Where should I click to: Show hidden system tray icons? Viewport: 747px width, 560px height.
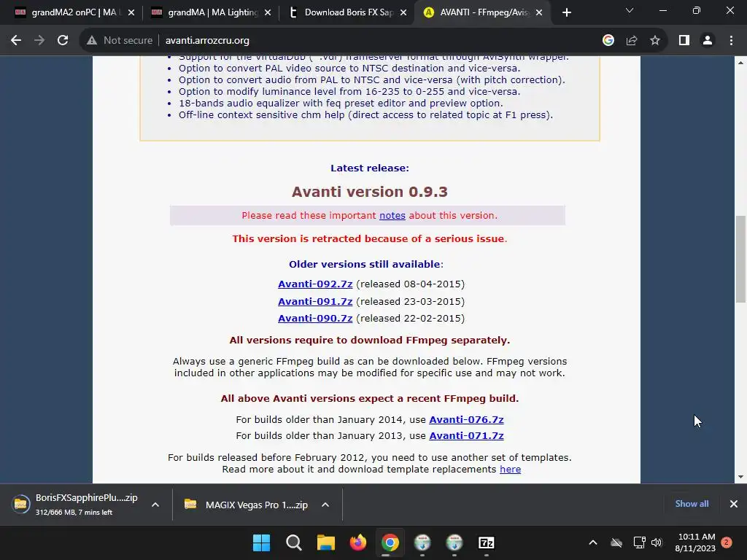coord(593,542)
